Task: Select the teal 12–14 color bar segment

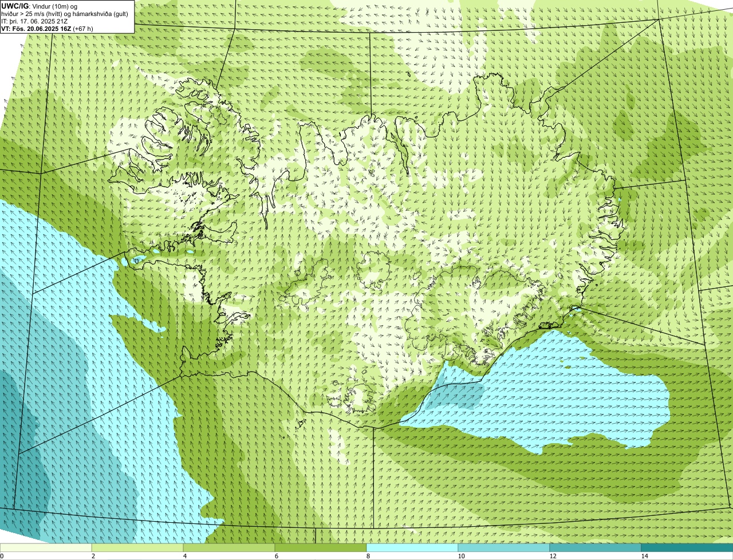Action: pyautogui.click(x=596, y=547)
